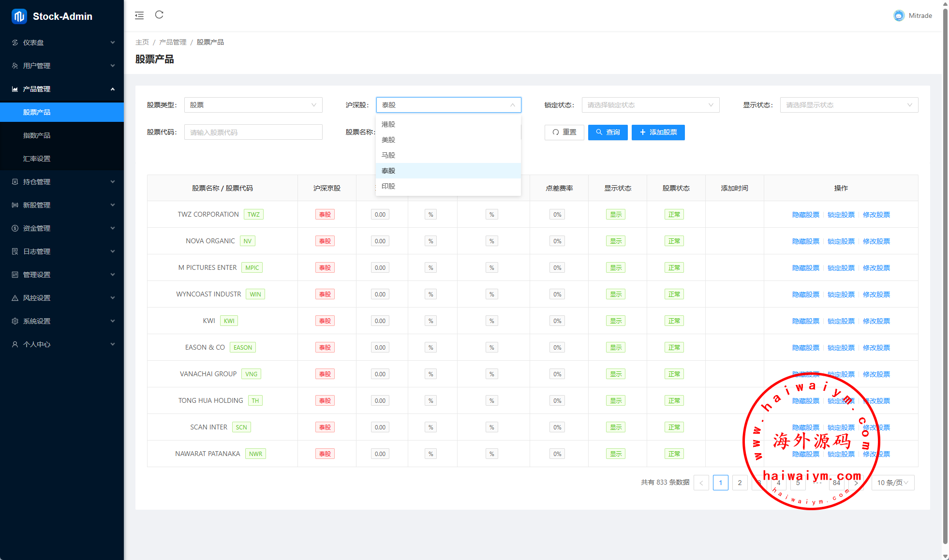
Task: Click the Stock-Admin logo icon
Action: tap(19, 16)
